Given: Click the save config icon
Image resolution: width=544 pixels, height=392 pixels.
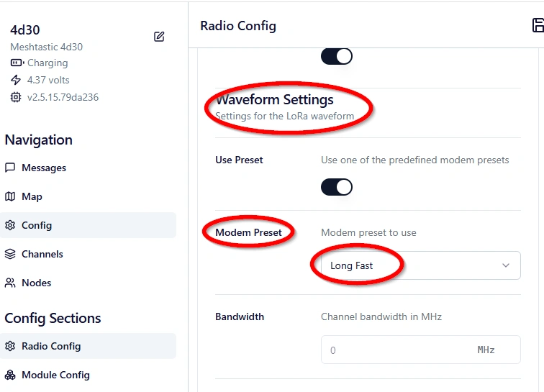Looking at the screenshot, I should pyautogui.click(x=538, y=26).
